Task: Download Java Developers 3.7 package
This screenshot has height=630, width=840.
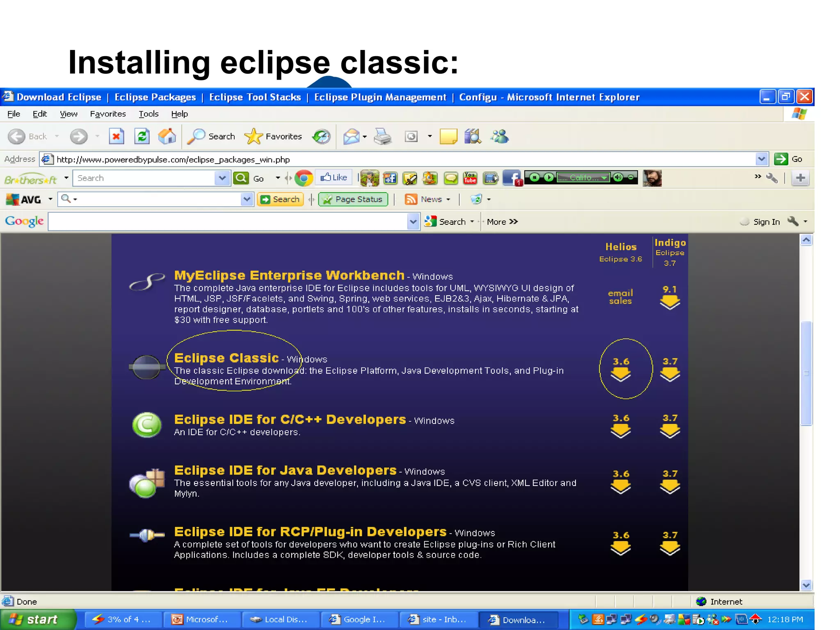Action: (x=670, y=482)
